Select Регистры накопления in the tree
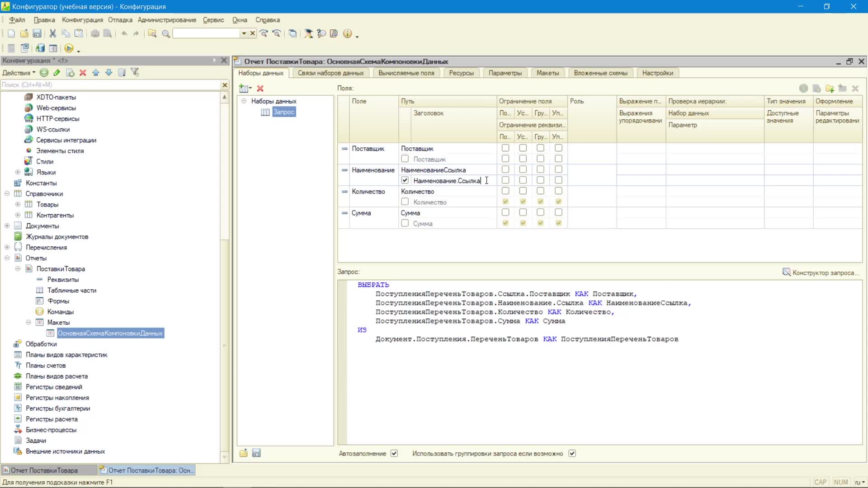868x488 pixels. click(57, 398)
